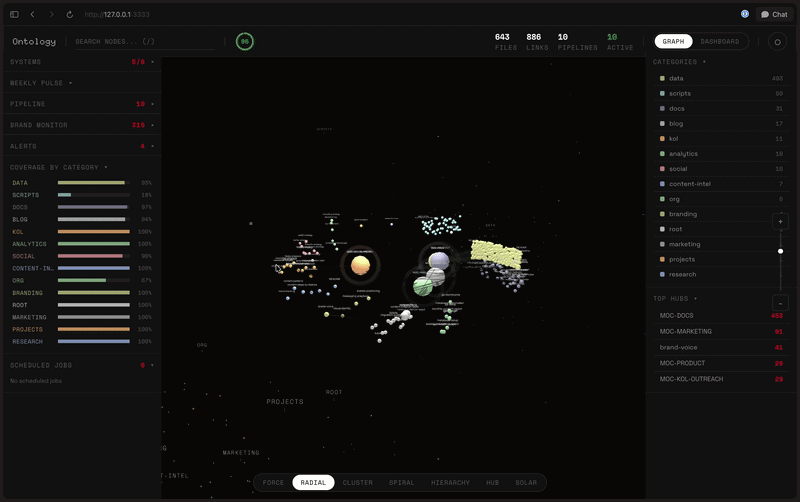800x502 pixels.
Task: Select the Cluster layout mode
Action: pyautogui.click(x=357, y=483)
